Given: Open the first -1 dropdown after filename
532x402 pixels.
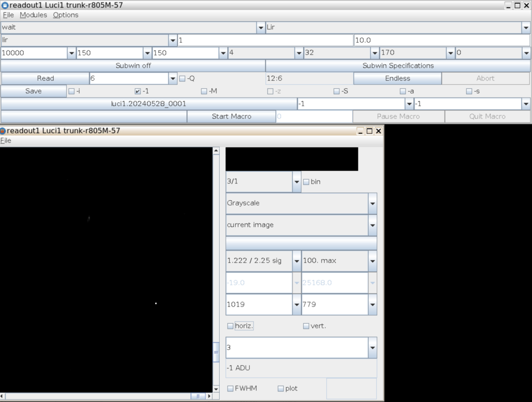Looking at the screenshot, I should point(409,104).
